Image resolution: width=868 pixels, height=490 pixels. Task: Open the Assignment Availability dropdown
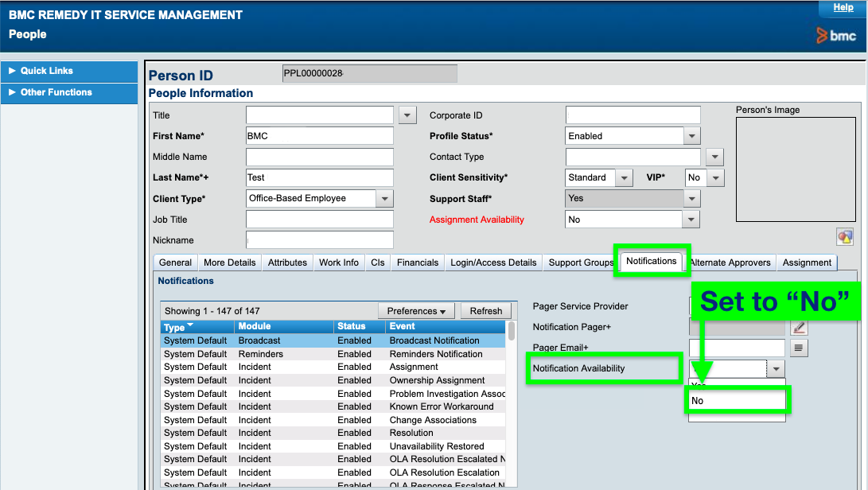(691, 220)
